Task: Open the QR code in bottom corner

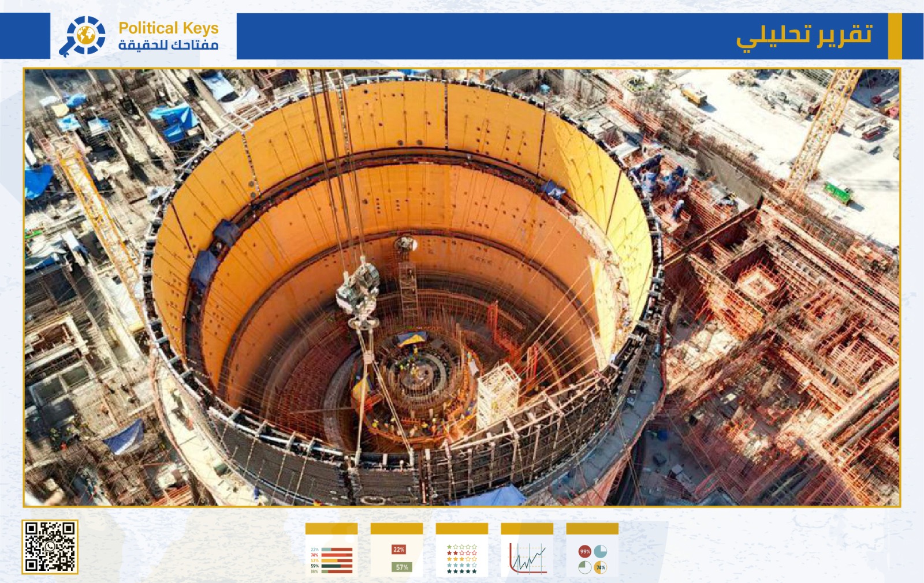Action: tap(50, 547)
